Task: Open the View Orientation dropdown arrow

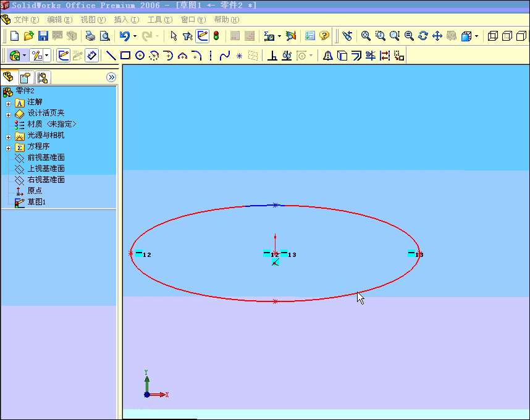Action: 477,36
